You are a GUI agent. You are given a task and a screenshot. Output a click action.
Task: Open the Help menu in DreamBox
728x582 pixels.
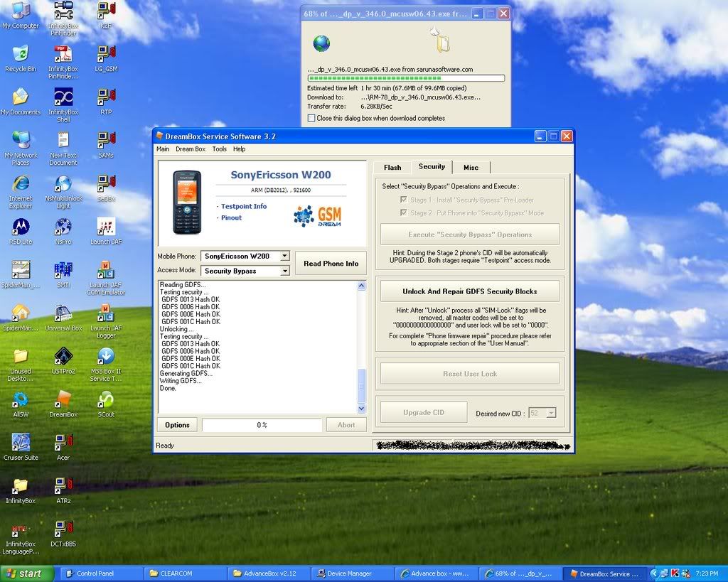pos(239,149)
